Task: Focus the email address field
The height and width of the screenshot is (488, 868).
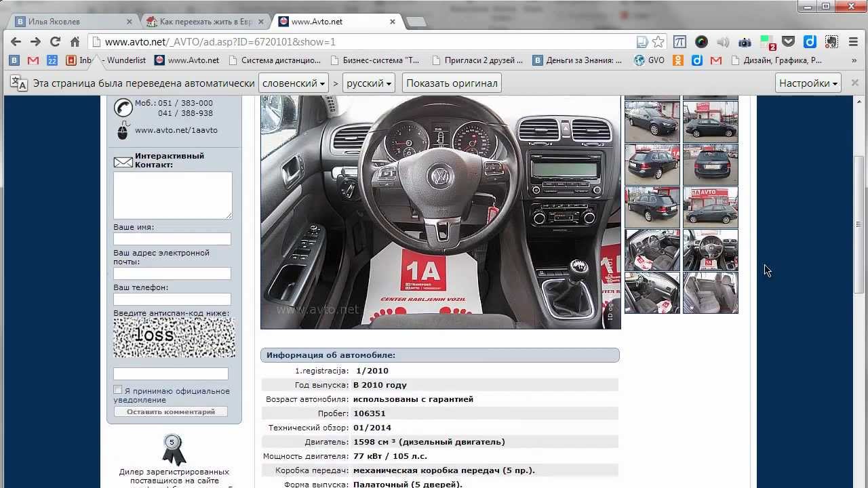Action: (x=172, y=273)
